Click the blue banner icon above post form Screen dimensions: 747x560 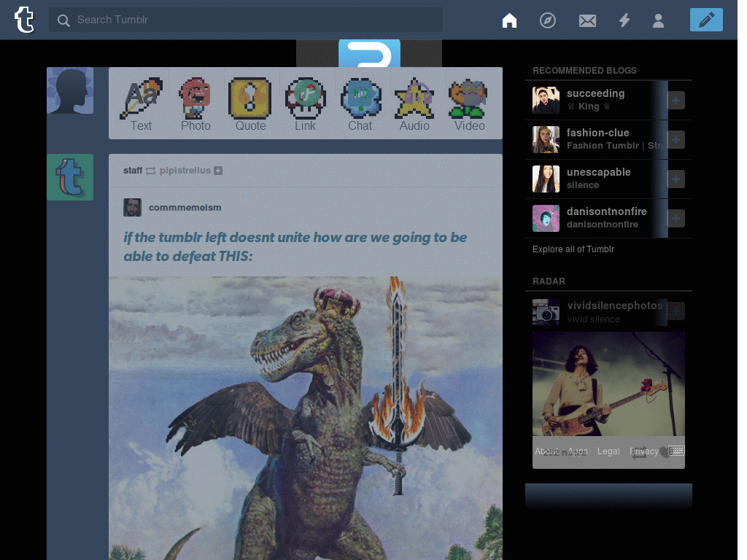pos(369,53)
